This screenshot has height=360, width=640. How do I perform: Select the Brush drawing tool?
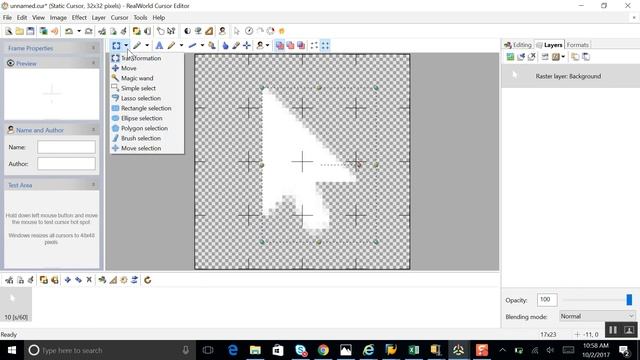coord(137,45)
